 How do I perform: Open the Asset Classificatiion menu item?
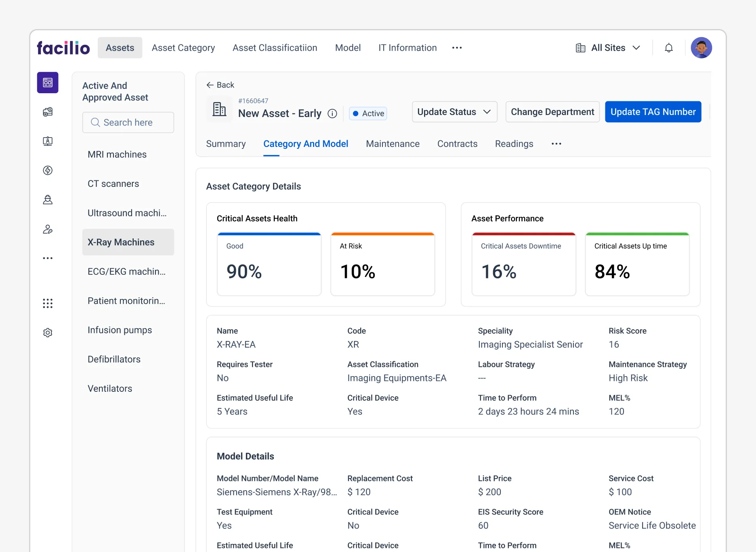275,48
